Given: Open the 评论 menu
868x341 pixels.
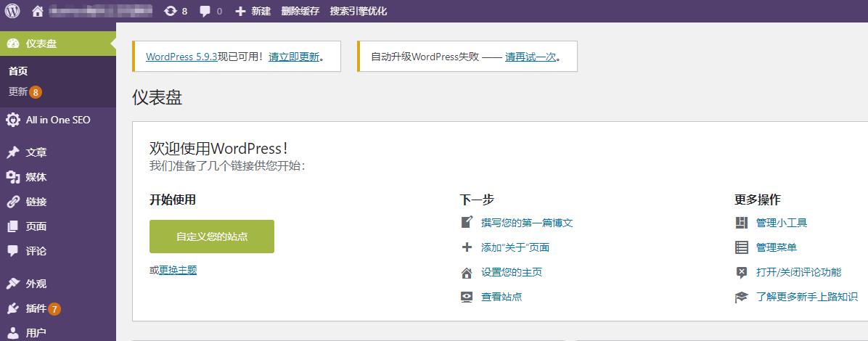Looking at the screenshot, I should [x=58, y=251].
